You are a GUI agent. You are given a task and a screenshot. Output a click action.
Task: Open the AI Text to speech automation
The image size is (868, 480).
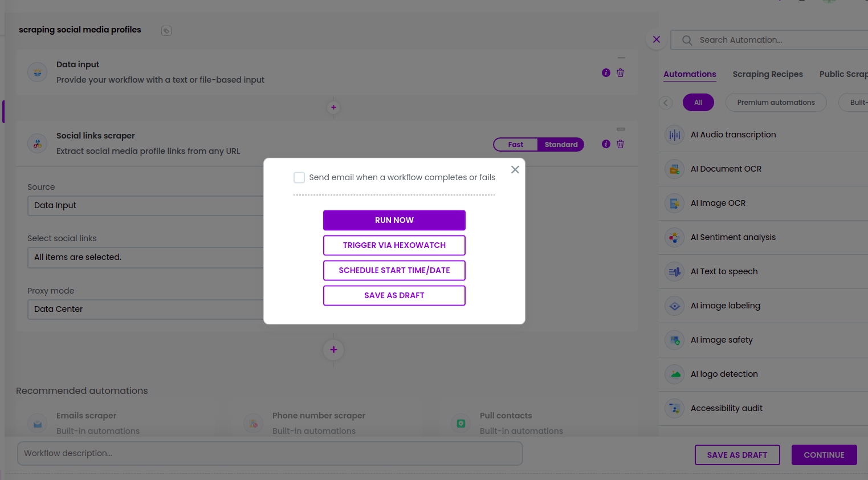pos(724,271)
